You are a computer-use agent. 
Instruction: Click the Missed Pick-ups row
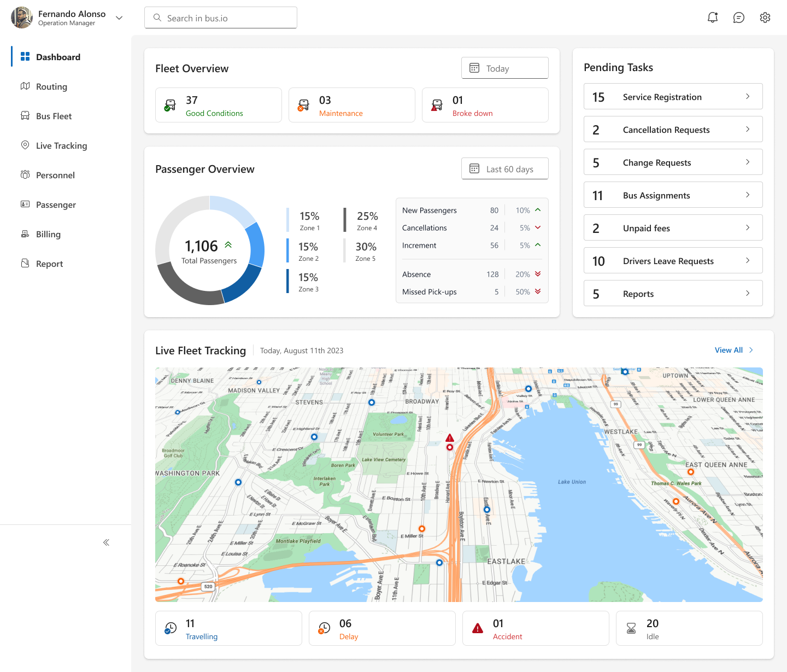click(x=472, y=292)
